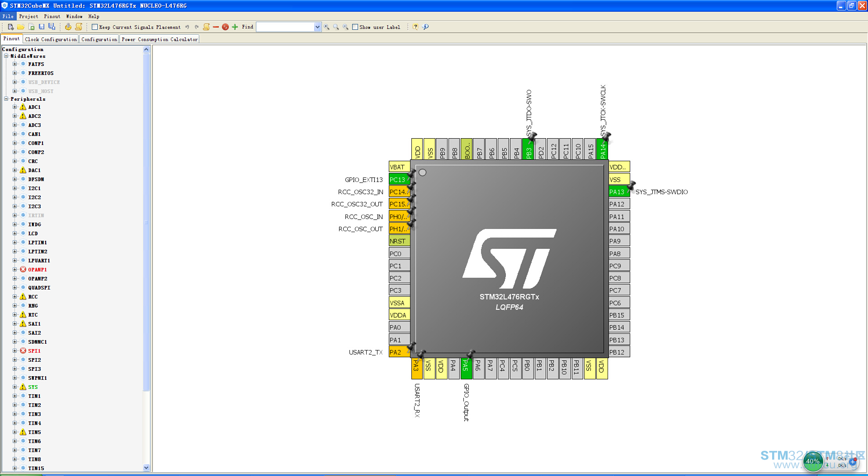The width and height of the screenshot is (868, 476).
Task: Switch to the Configuration tab
Action: tap(99, 39)
